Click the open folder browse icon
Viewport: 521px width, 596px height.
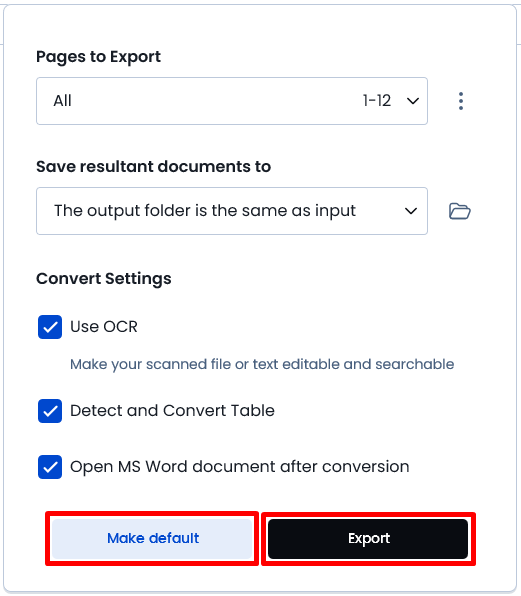tap(460, 211)
